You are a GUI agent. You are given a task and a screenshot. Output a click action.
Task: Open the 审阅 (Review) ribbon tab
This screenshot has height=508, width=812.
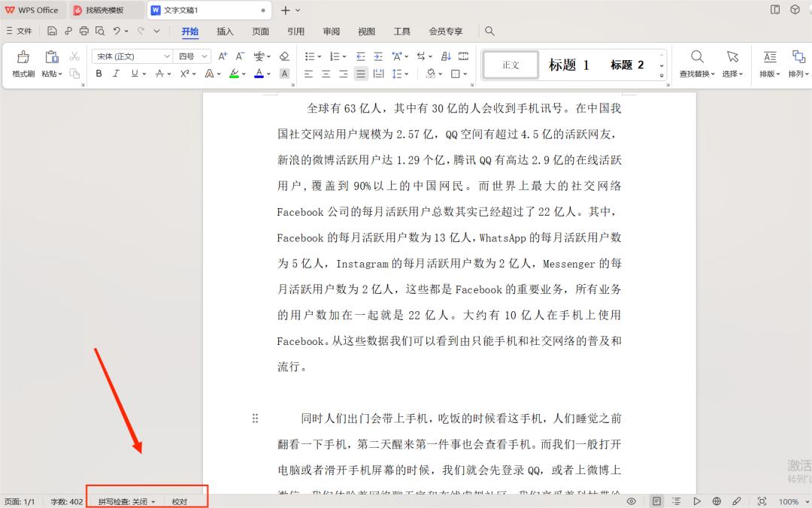point(331,31)
